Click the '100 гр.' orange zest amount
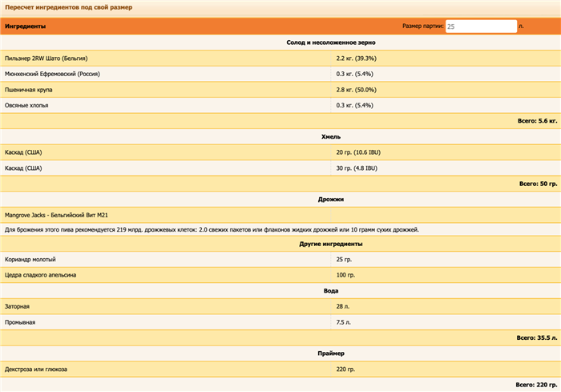Screen dimensions: 561x392 coord(345,275)
